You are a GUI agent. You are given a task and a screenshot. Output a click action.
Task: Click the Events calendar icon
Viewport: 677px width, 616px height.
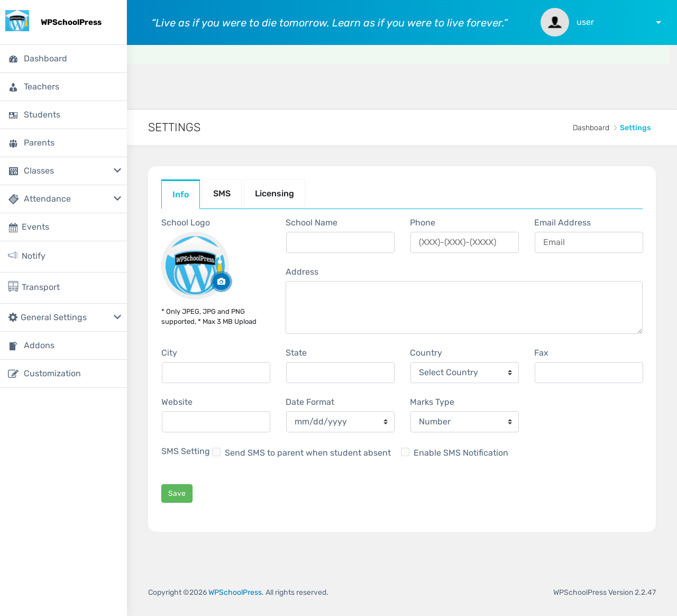pyautogui.click(x=13, y=228)
